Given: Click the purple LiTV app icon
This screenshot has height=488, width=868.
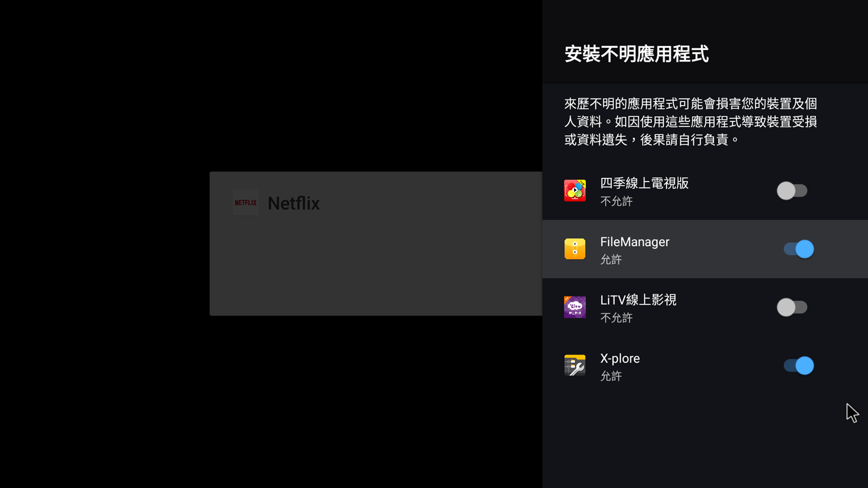Looking at the screenshot, I should click(575, 307).
